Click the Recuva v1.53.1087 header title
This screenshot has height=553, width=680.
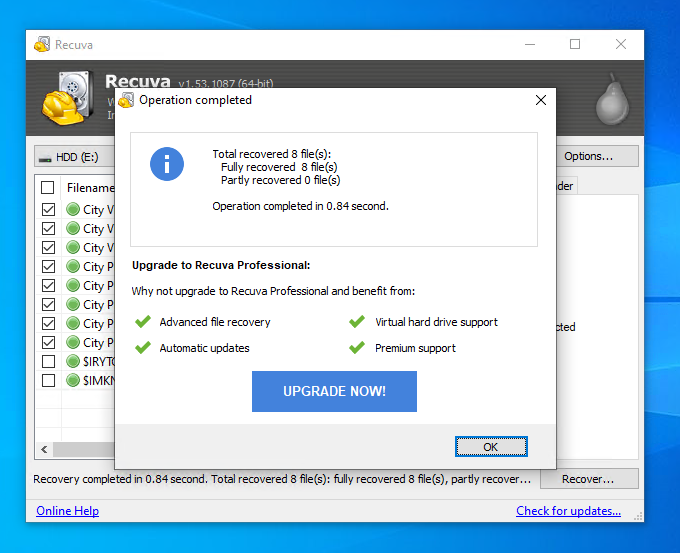pyautogui.click(x=189, y=81)
